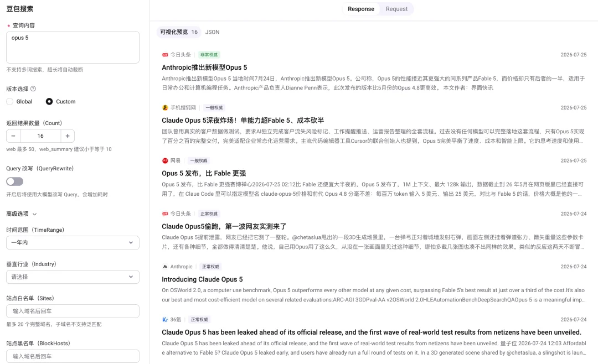Open article Anthropic推出新模型Opus 5
This screenshot has width=598, height=364.
[x=204, y=67]
